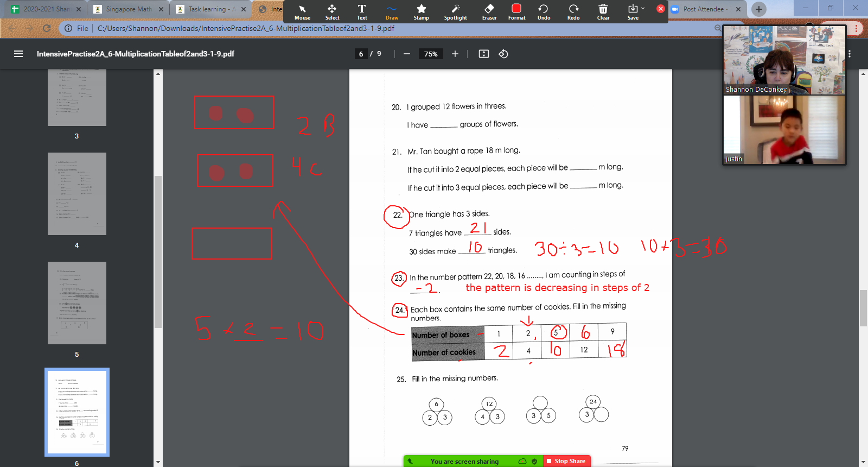Save the annotated screen
The width and height of the screenshot is (868, 467).
(x=633, y=12)
